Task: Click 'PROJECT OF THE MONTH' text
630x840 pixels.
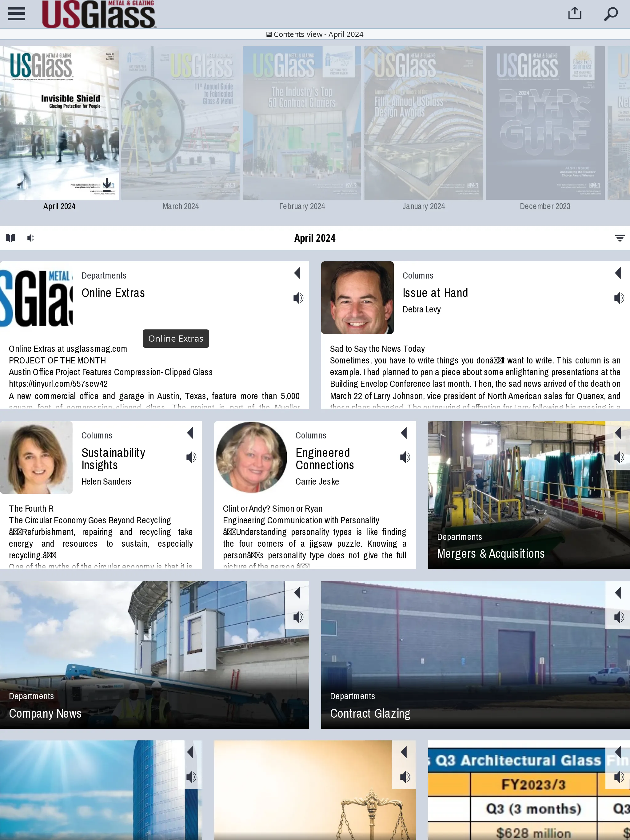Action: pyautogui.click(x=58, y=360)
